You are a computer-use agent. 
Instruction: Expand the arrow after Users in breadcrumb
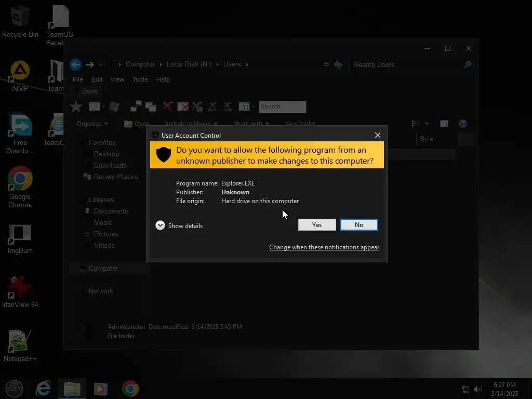tap(247, 64)
